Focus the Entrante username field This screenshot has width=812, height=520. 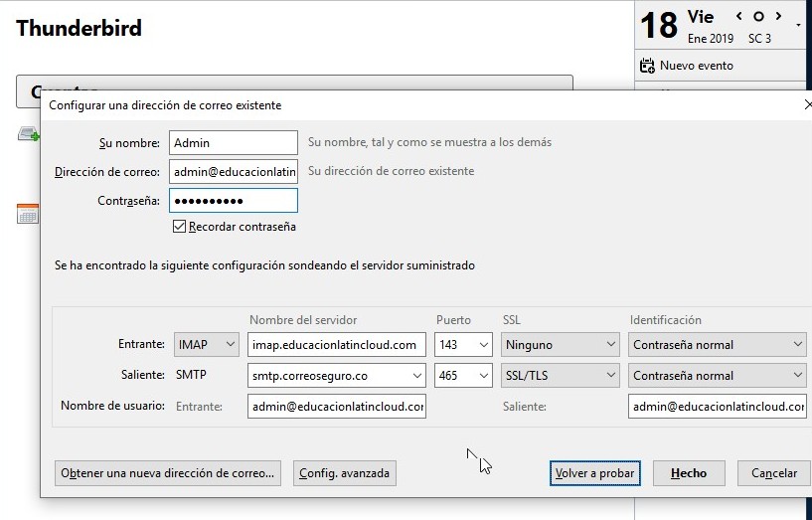tap(337, 407)
